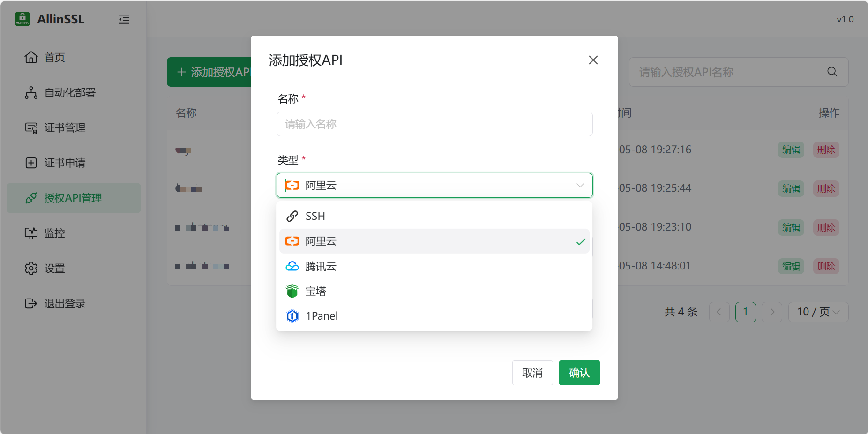Close the 添加授权API dialog

click(x=593, y=60)
